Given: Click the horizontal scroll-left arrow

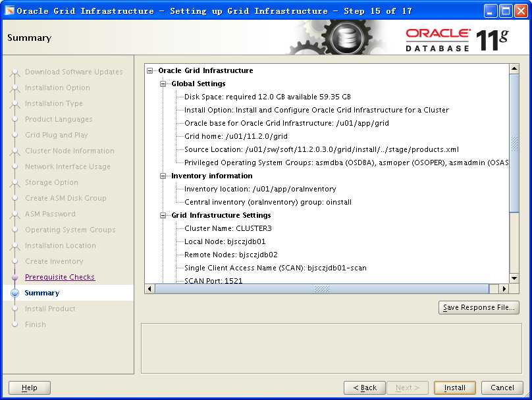Looking at the screenshot, I should (149, 289).
